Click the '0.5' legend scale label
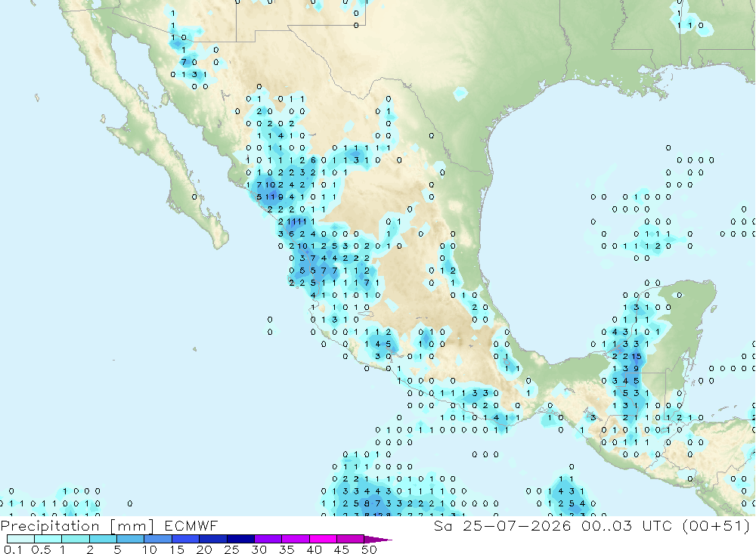The image size is (756, 554). [x=41, y=549]
